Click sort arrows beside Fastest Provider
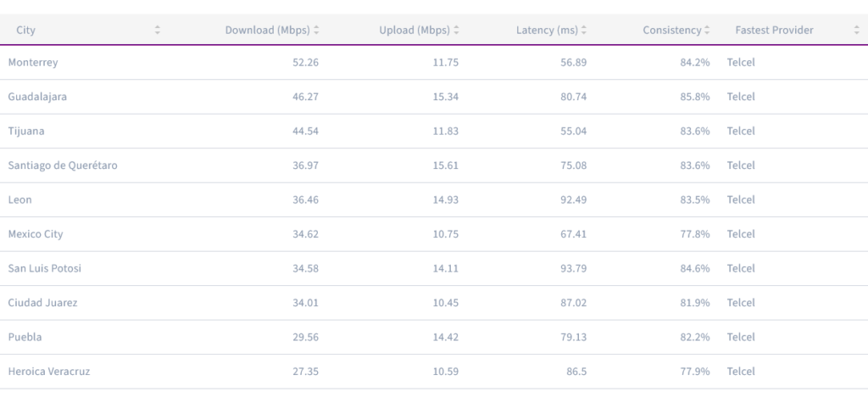This screenshot has width=868, height=403. point(856,31)
